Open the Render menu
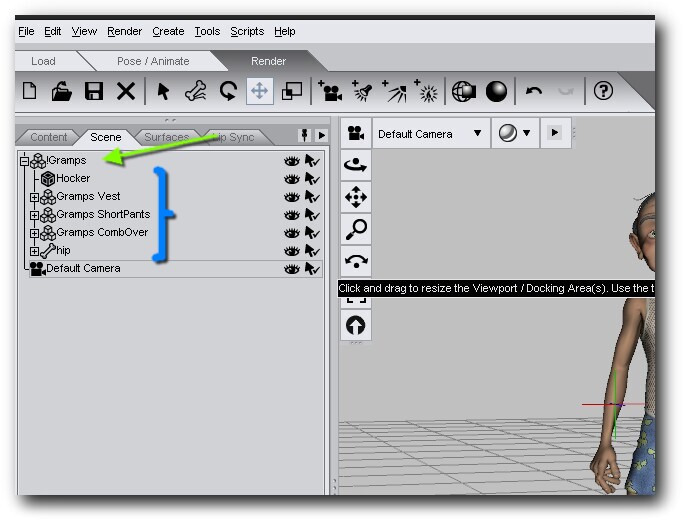Viewport: 684px width, 524px height. pyautogui.click(x=124, y=31)
